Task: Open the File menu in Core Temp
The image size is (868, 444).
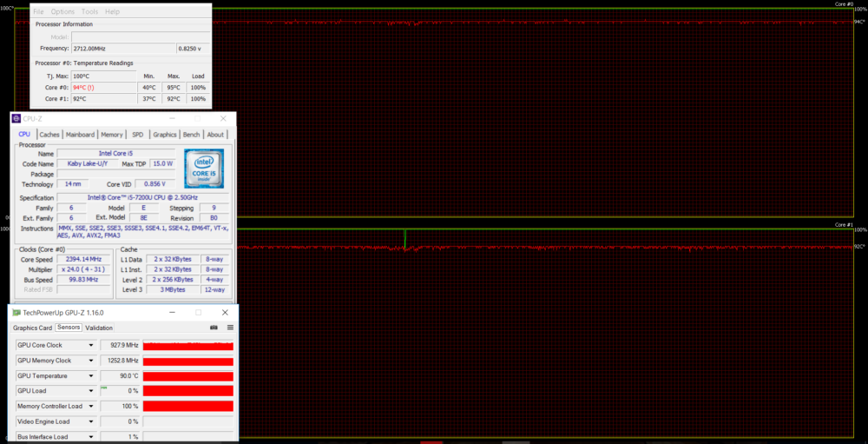Action: 38,11
